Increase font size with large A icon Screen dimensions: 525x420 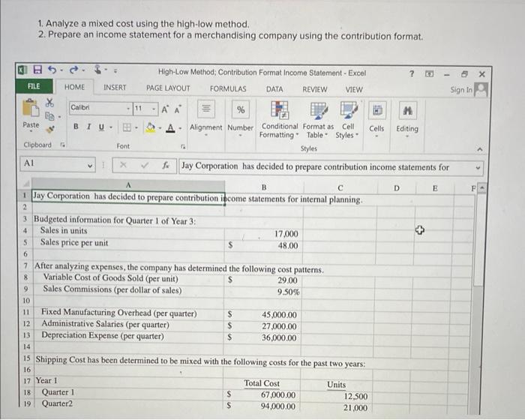[x=165, y=109]
